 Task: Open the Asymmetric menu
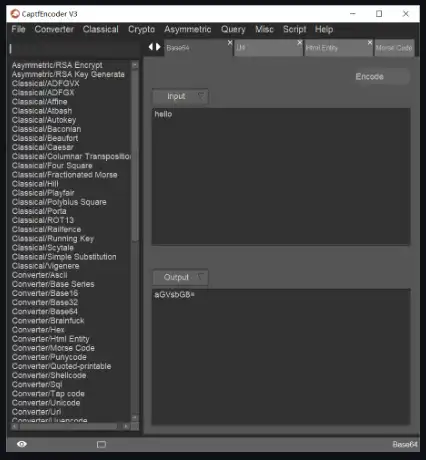tap(187, 29)
